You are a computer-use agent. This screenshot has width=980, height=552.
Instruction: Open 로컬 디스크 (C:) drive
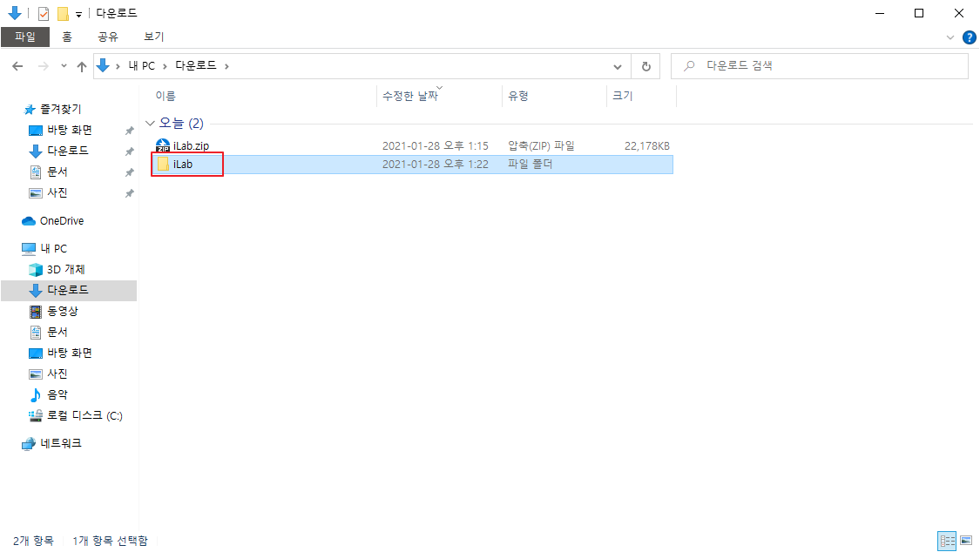pyautogui.click(x=84, y=416)
